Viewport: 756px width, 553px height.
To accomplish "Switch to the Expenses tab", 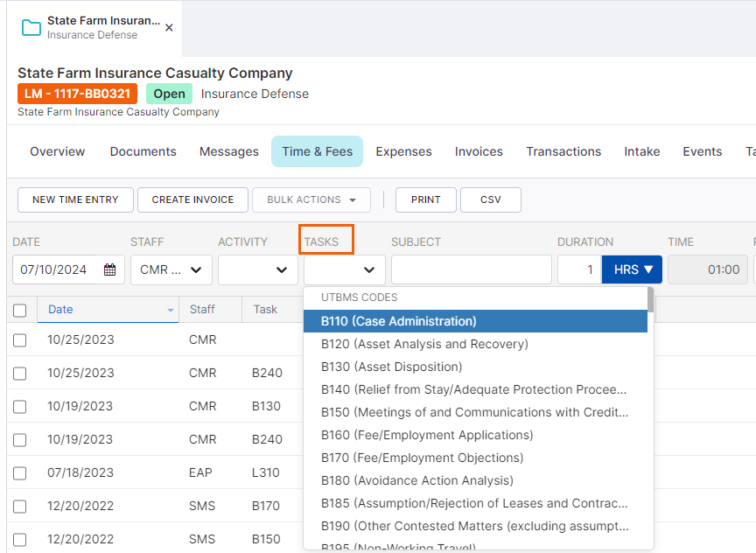I will click(x=403, y=151).
